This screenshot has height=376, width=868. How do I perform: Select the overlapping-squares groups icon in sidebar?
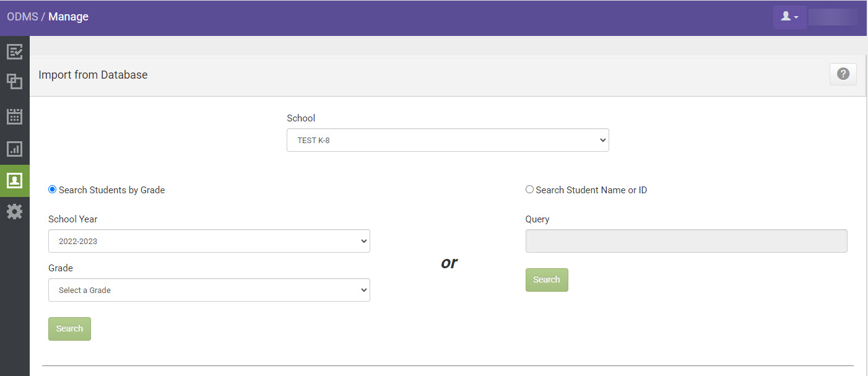pos(15,81)
